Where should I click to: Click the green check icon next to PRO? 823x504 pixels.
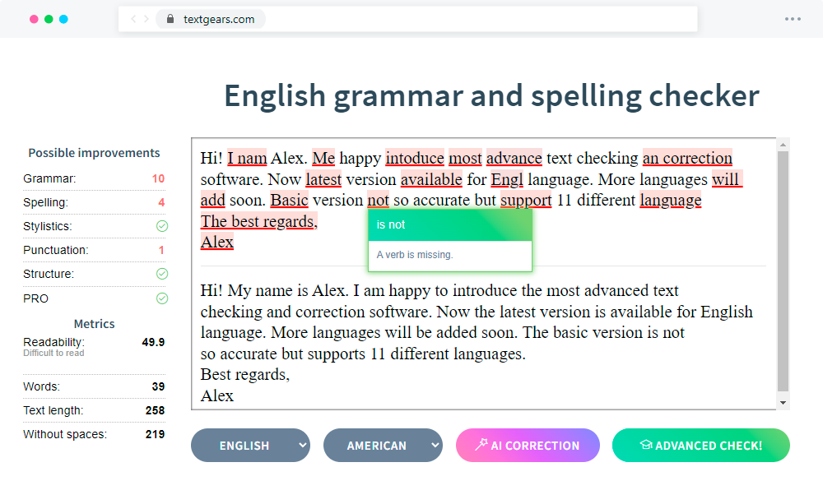pos(162,298)
